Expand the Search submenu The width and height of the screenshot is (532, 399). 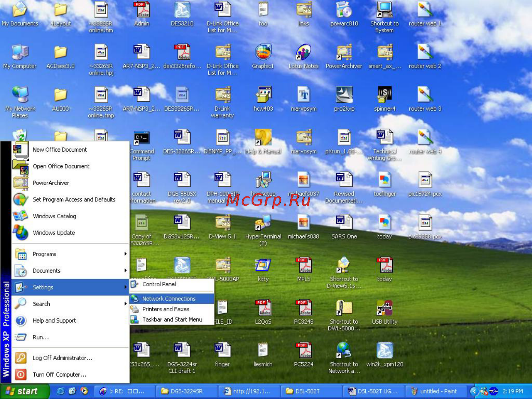(x=70, y=304)
